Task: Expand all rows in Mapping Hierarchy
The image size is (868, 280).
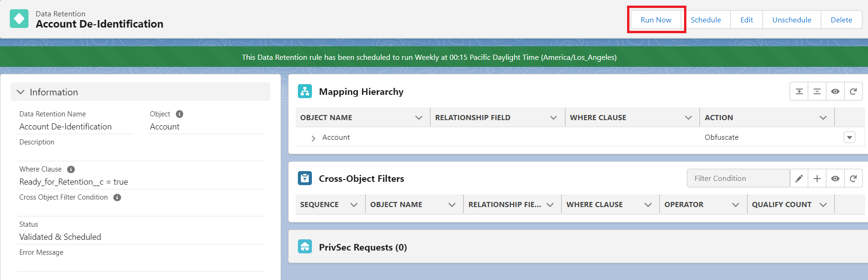Action: (799, 92)
